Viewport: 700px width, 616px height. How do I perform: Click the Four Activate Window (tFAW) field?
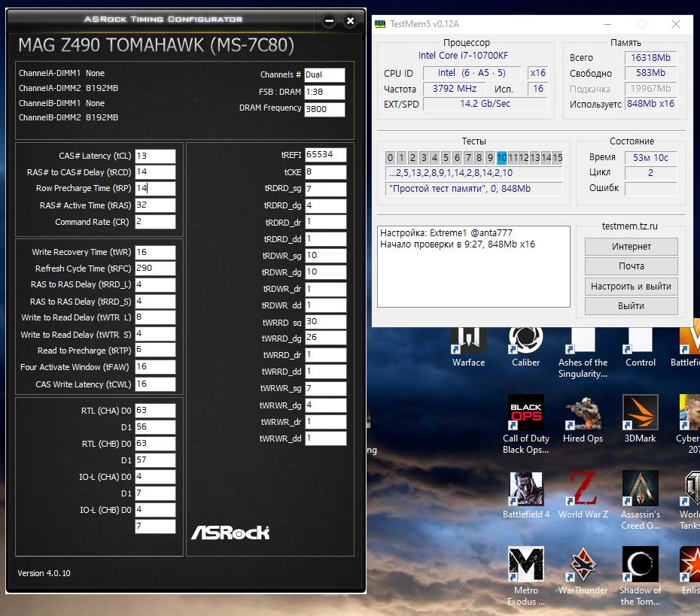click(x=155, y=366)
